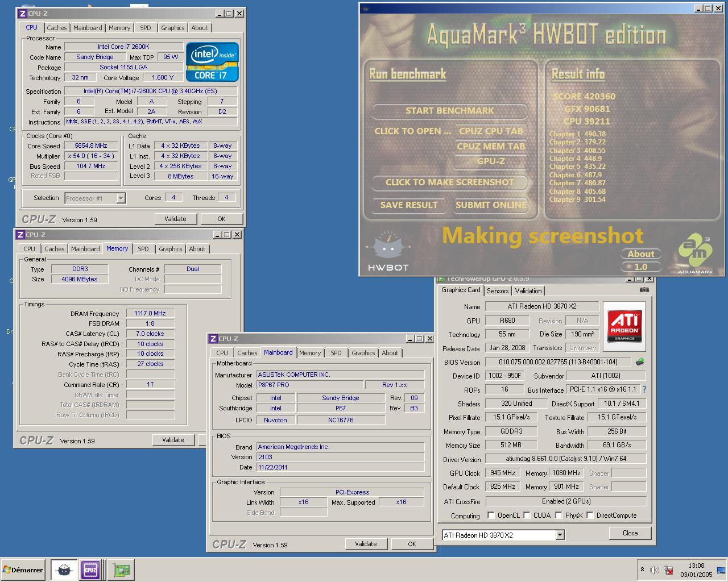Image resolution: width=728 pixels, height=582 pixels.
Task: Toggle the OpenCL checkbox
Action: click(491, 516)
